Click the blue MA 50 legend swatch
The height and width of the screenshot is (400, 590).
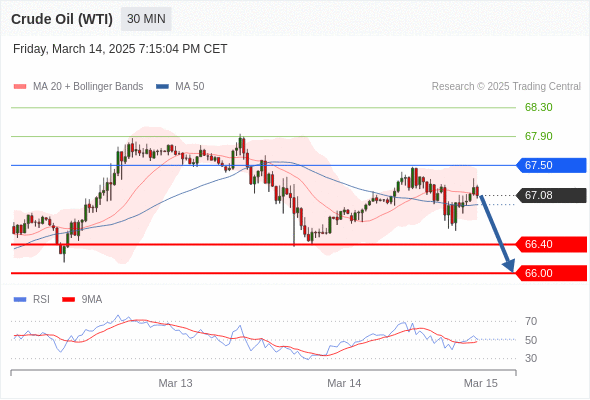162,87
